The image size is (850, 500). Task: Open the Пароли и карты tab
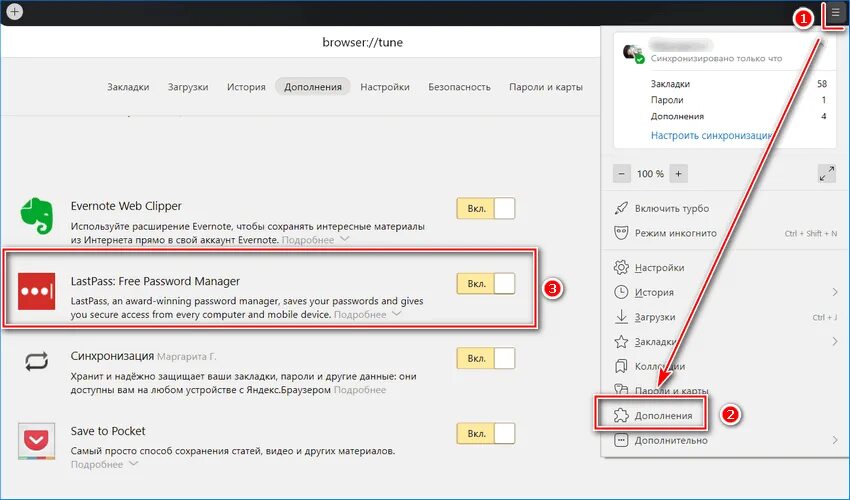(546, 87)
